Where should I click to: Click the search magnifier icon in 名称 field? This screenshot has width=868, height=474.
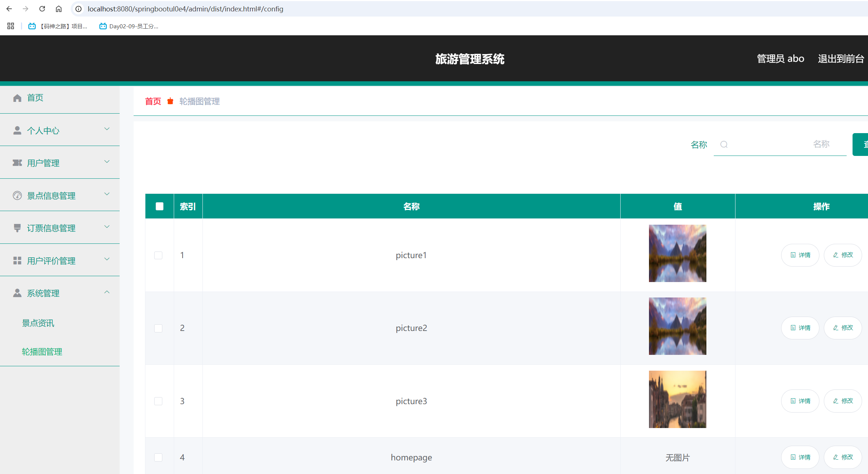[x=724, y=145]
